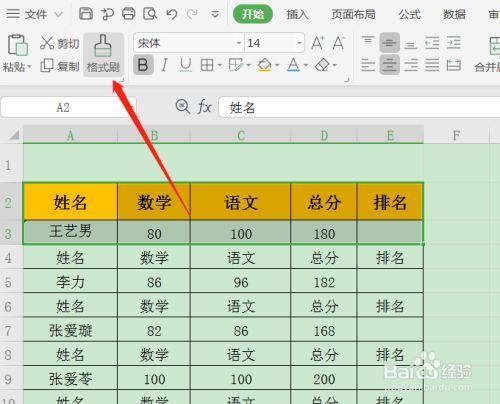Click the fill color bucket swatch
Image resolution: width=500 pixels, height=404 pixels.
tap(265, 65)
